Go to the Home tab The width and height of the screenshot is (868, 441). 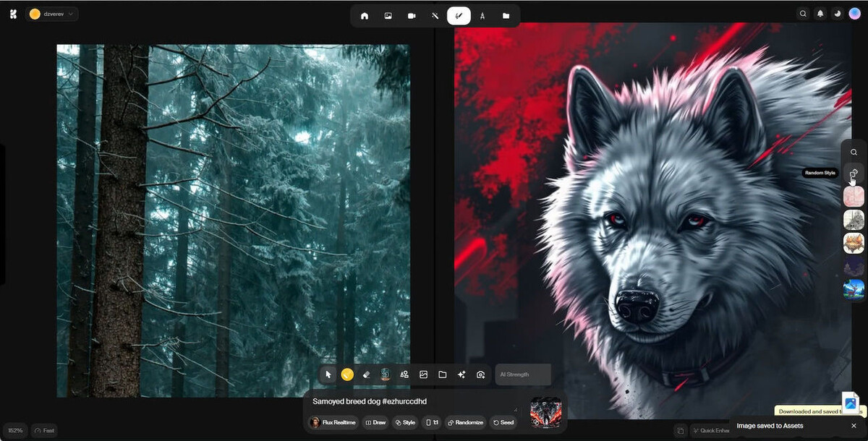point(365,16)
